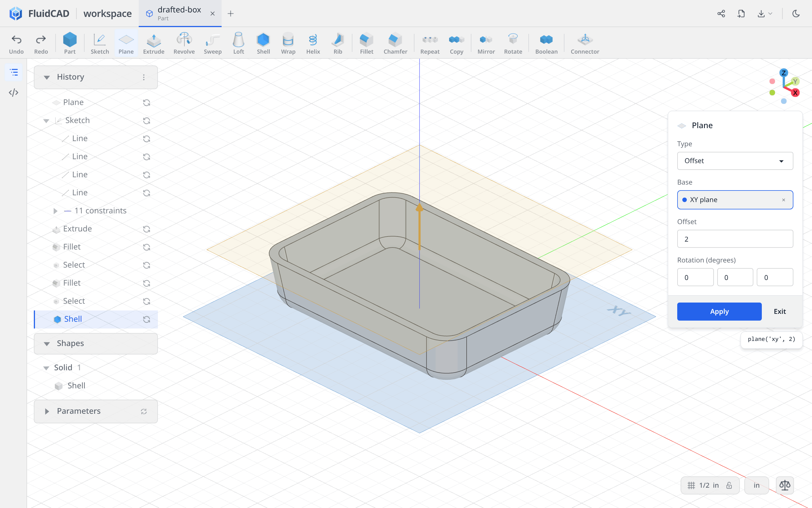
Task: Open the code view sidebar icon
Action: [14, 92]
